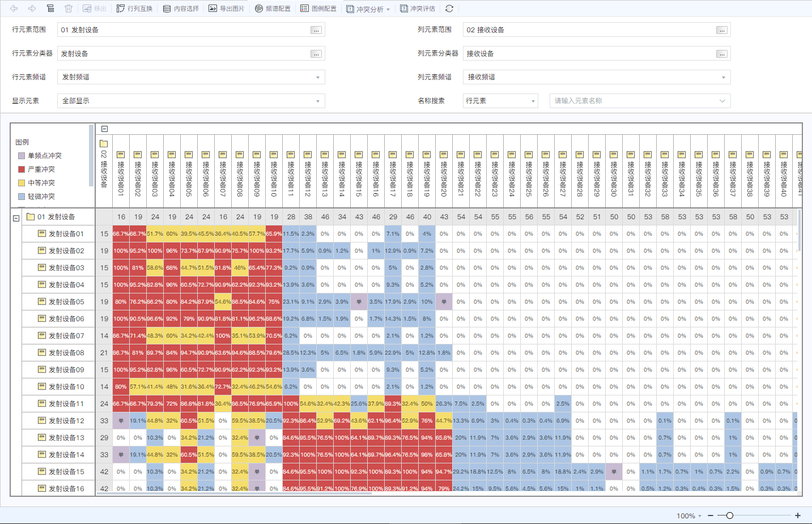Click browse button for 行元素范围 field
Image resolution: width=812 pixels, height=524 pixels.
tap(316, 30)
